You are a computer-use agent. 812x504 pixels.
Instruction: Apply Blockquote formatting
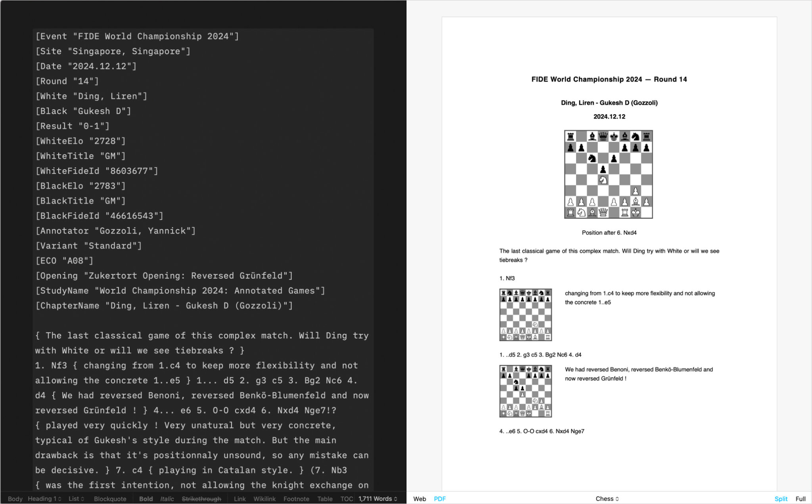[110, 499]
